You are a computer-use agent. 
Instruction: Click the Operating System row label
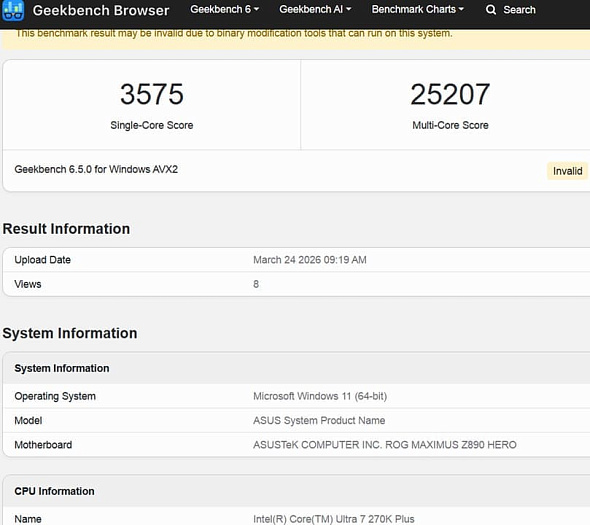(x=55, y=396)
